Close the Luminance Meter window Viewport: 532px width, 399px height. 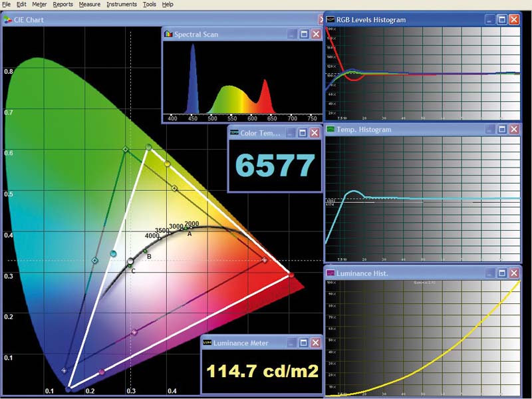(315, 342)
